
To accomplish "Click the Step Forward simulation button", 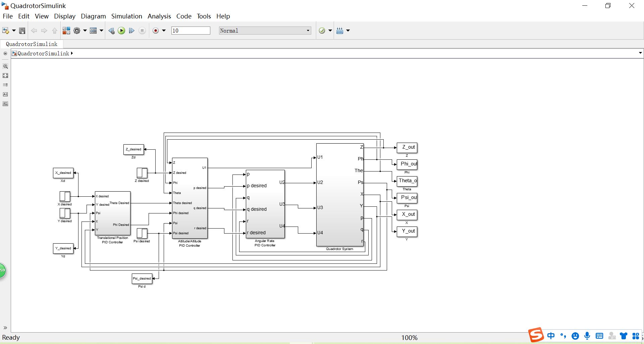I will pos(131,31).
